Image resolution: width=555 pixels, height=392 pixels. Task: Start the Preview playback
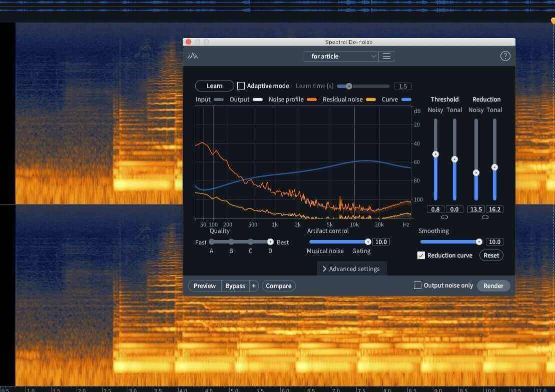[x=205, y=286]
